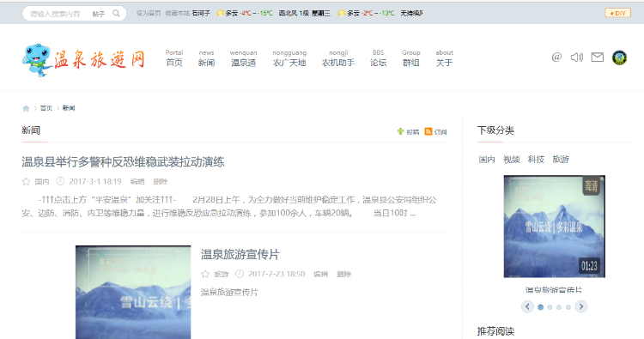Click the 温泉旅游宣传片 caption under the sidebar video

(x=554, y=290)
